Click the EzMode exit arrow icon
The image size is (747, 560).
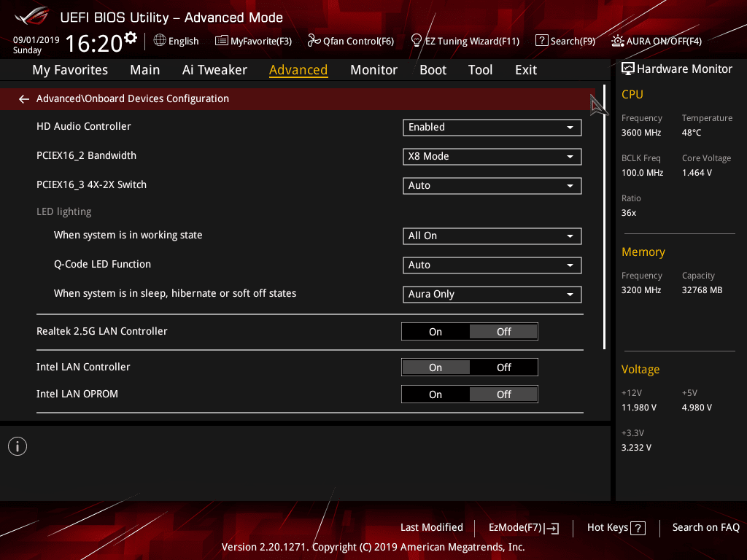tap(551, 528)
